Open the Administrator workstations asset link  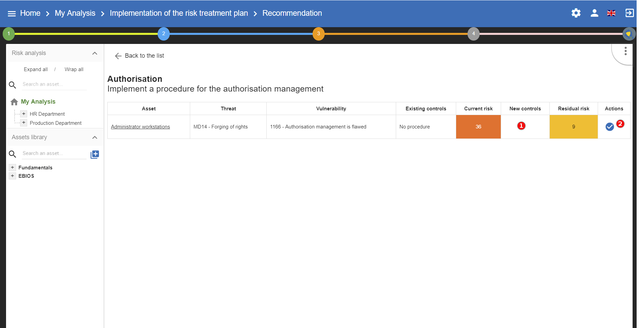140,127
